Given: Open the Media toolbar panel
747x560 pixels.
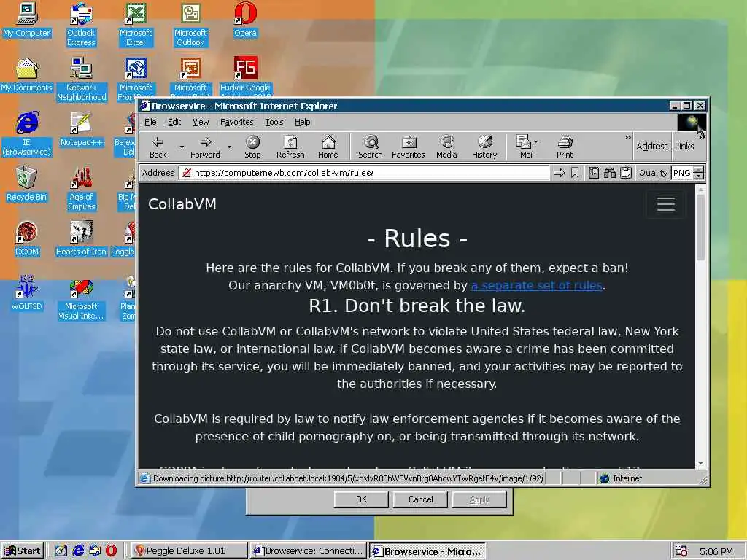Looking at the screenshot, I should tap(446, 147).
